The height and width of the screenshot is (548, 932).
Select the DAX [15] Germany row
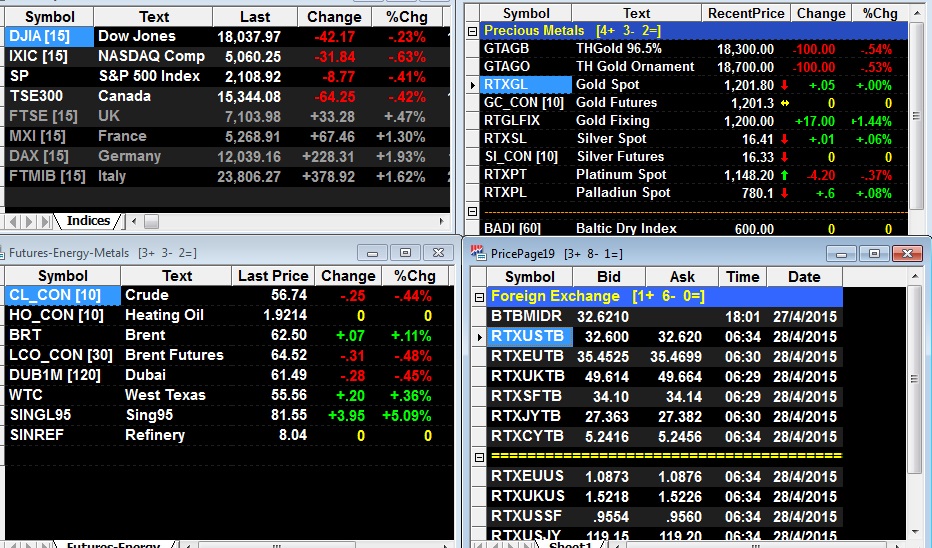227,157
